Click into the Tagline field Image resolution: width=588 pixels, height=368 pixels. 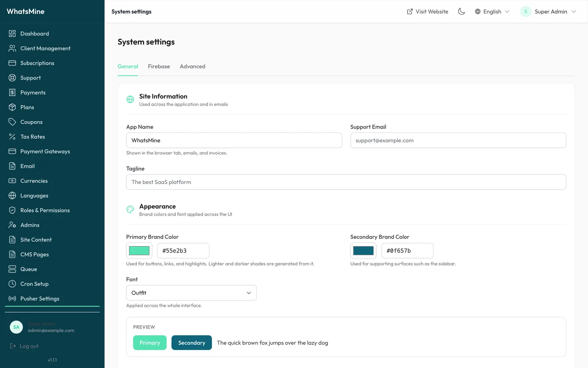pyautogui.click(x=346, y=182)
